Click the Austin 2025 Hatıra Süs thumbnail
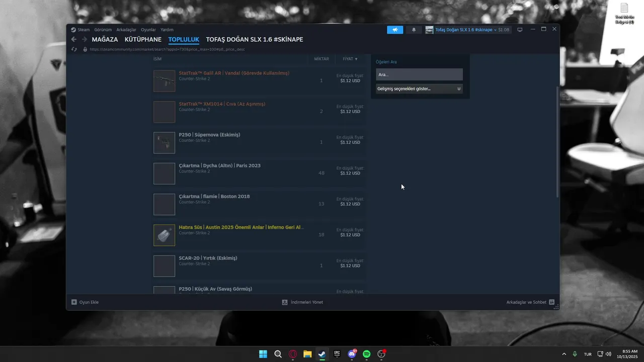Viewport: 644px width, 362px height. click(164, 235)
